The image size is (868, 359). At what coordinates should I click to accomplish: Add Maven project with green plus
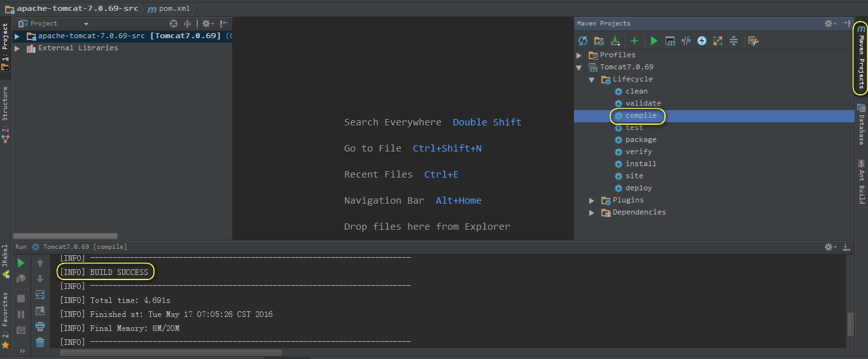pyautogui.click(x=634, y=41)
